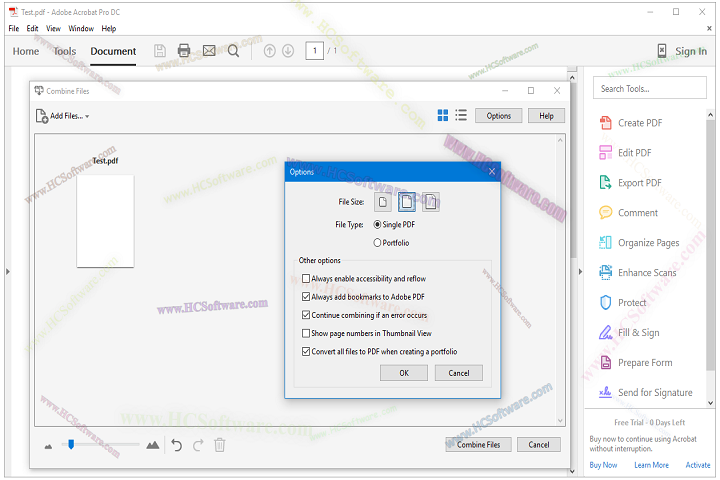Click the Print icon in toolbar
720x480 pixels.
(184, 51)
